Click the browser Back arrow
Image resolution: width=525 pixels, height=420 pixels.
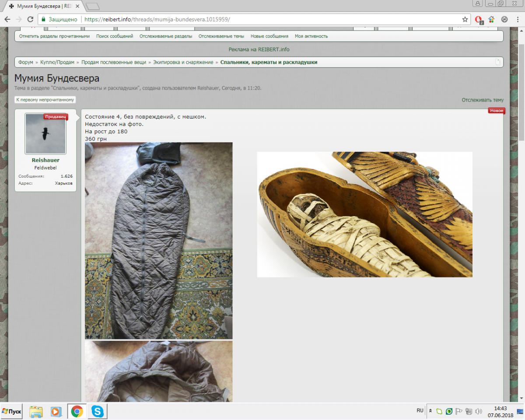(7, 19)
